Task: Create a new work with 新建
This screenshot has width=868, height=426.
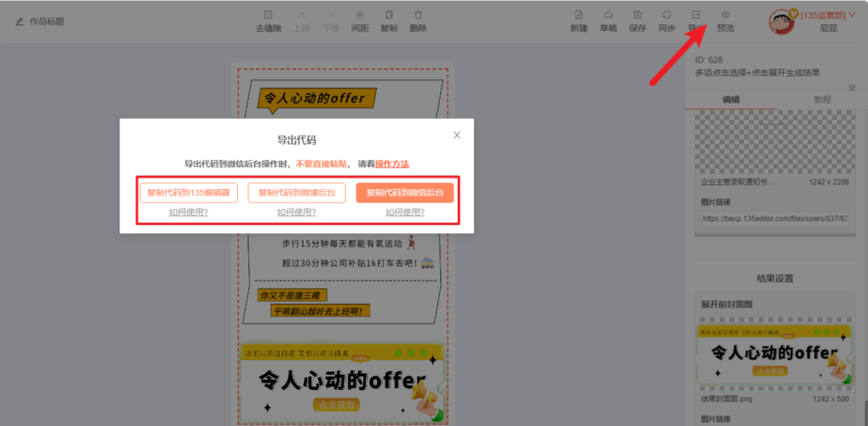Action: click(x=579, y=15)
